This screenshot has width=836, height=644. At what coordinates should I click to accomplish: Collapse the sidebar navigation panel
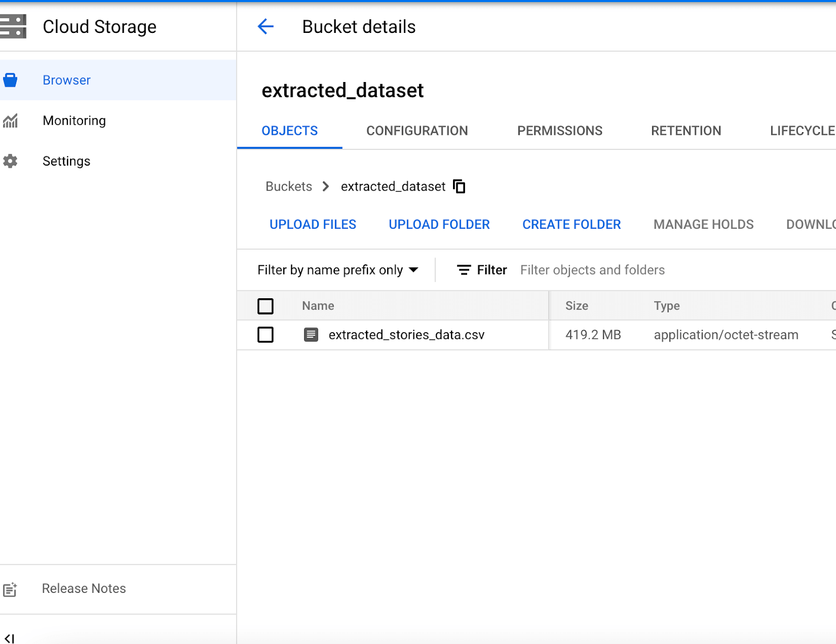9,638
